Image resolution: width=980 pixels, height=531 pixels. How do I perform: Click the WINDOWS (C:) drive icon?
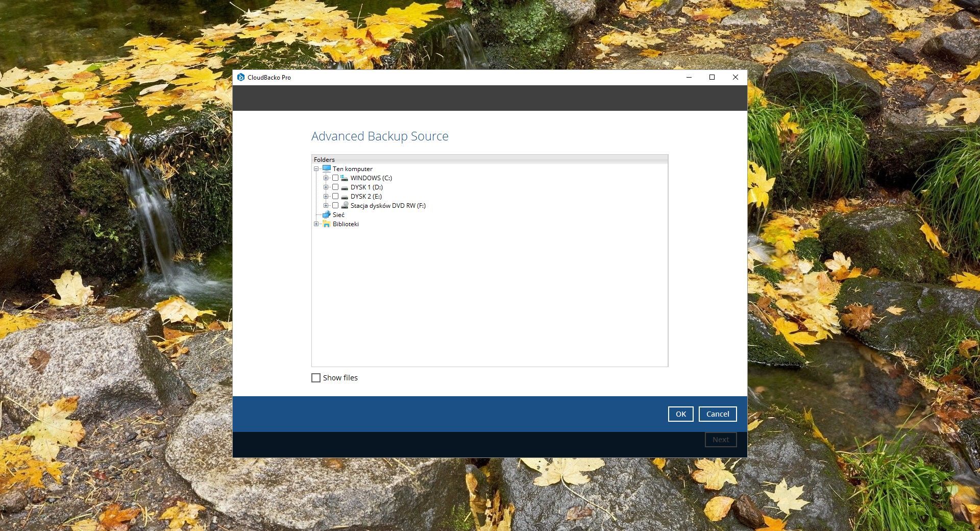[345, 178]
